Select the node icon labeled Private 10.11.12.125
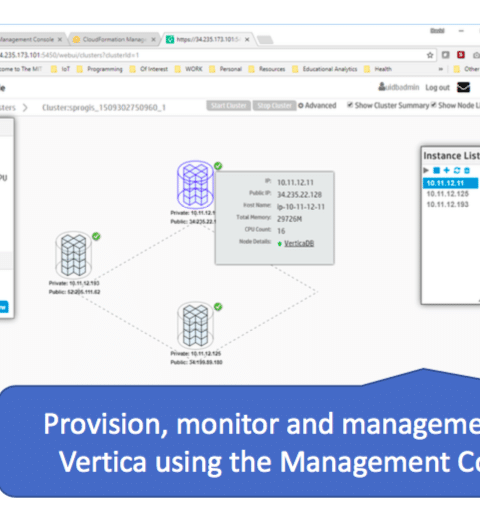The image size is (480, 511). [195, 325]
